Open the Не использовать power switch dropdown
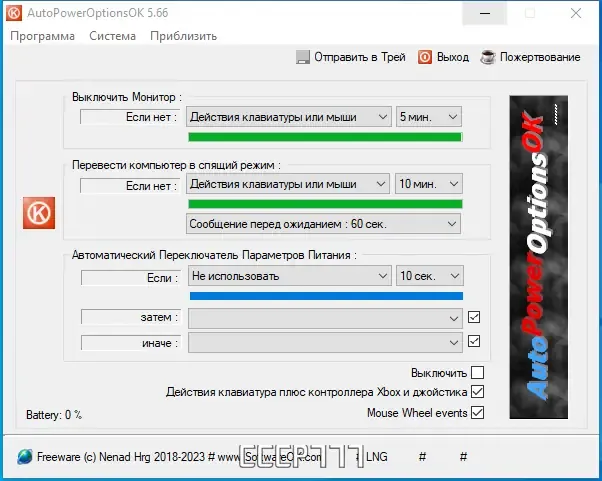The image size is (602, 481). 289,276
